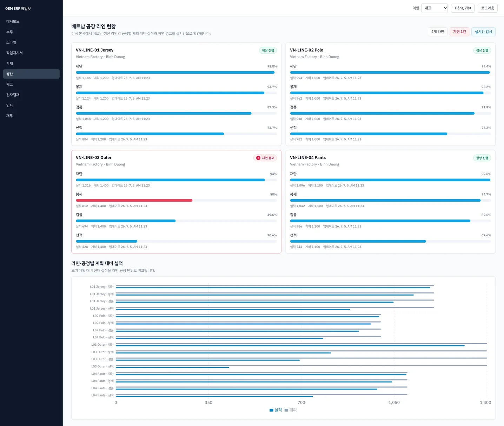Click the 실시간 감시 badge
The height and width of the screenshot is (426, 504).
[483, 32]
